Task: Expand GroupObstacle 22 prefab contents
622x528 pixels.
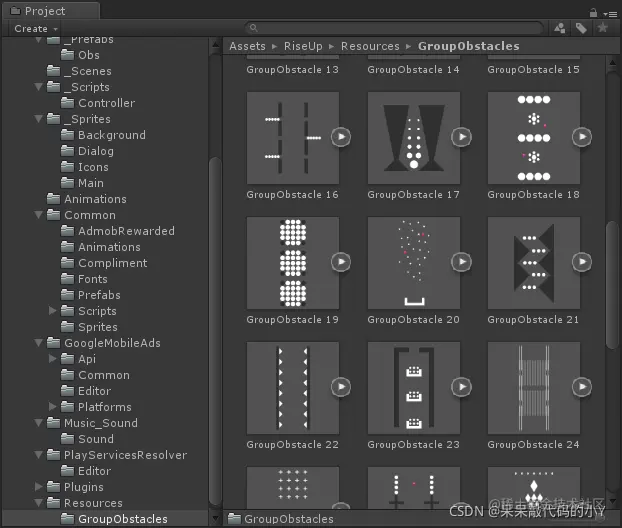Action: (341, 387)
